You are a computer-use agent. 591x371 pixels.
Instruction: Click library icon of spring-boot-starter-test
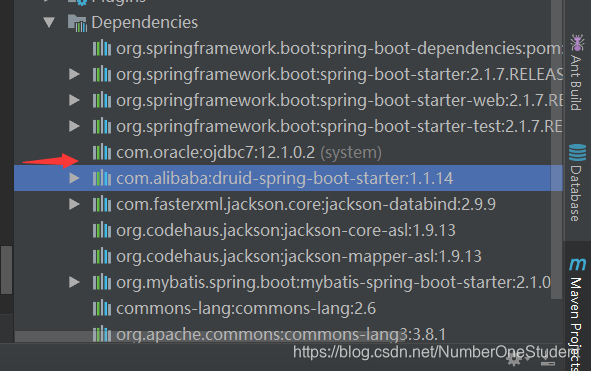click(102, 126)
